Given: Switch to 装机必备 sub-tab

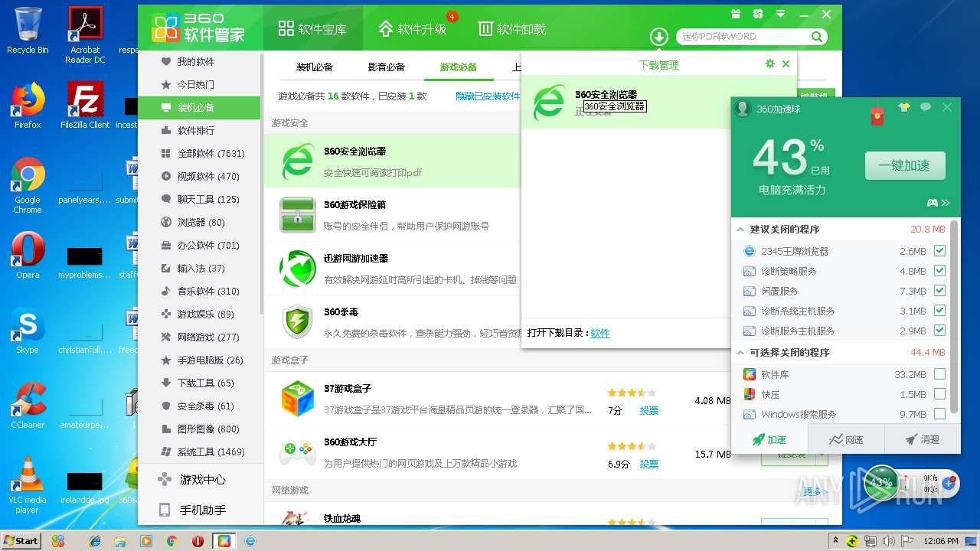Looking at the screenshot, I should point(315,67).
